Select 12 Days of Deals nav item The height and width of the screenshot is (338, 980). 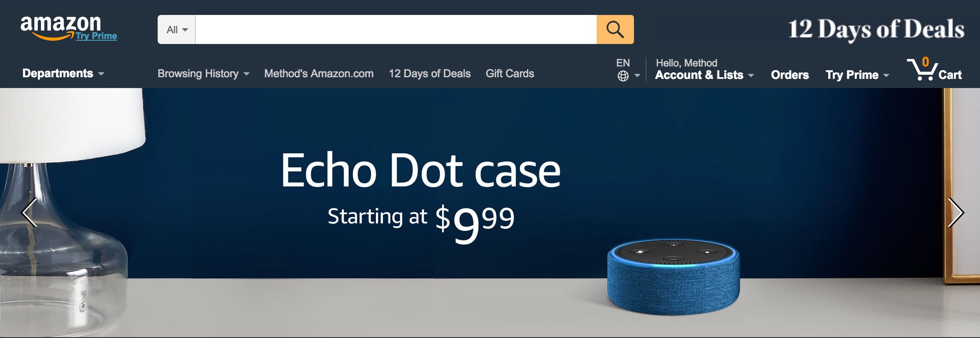pyautogui.click(x=429, y=73)
